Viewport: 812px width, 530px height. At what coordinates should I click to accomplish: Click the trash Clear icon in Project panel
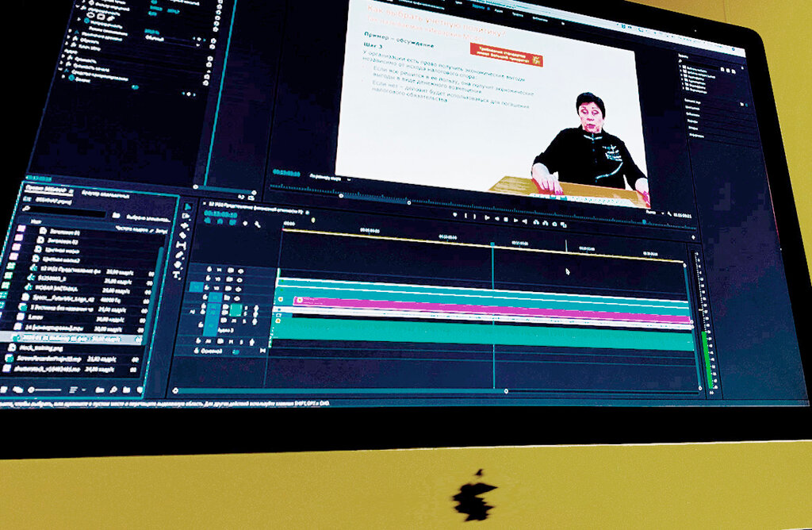coord(140,390)
